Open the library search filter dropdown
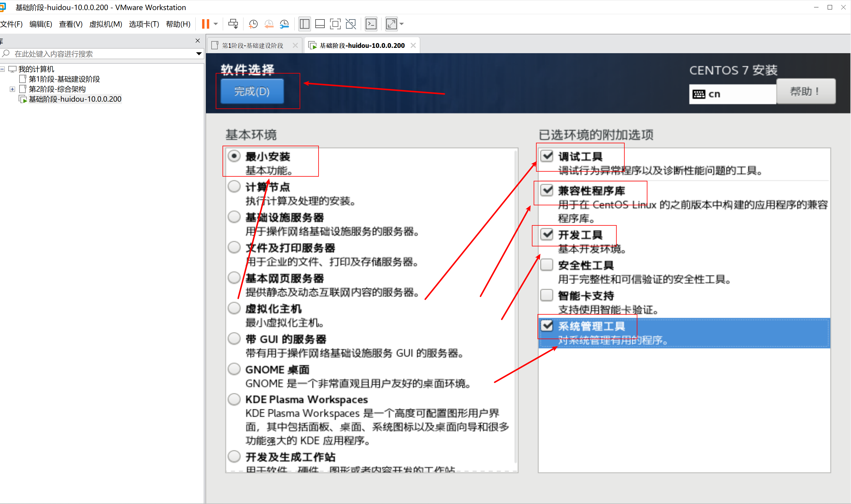851x504 pixels. click(199, 54)
